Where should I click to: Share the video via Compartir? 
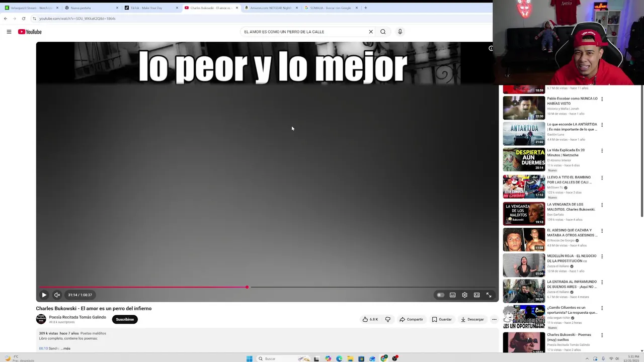(x=411, y=319)
